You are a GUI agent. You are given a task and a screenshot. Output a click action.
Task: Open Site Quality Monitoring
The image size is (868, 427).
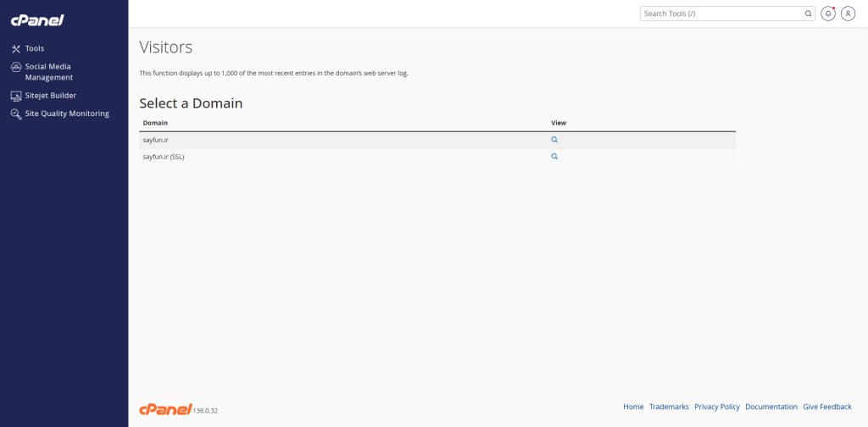(67, 114)
